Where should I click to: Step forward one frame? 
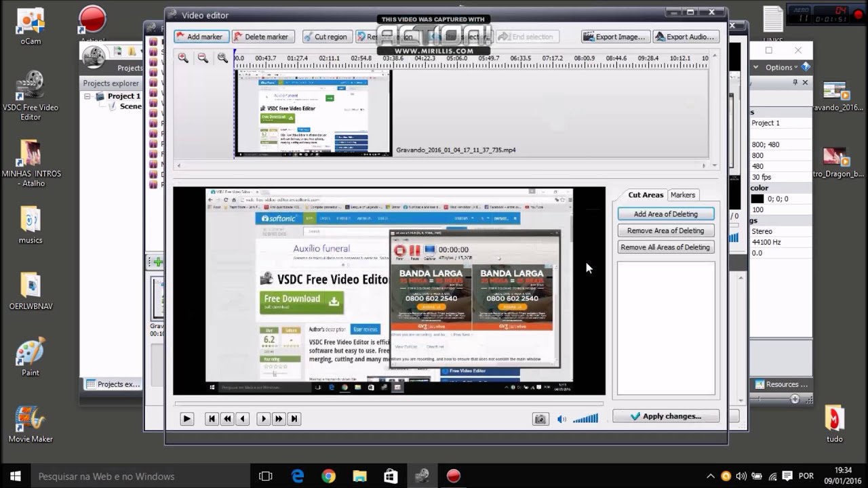pos(264,419)
